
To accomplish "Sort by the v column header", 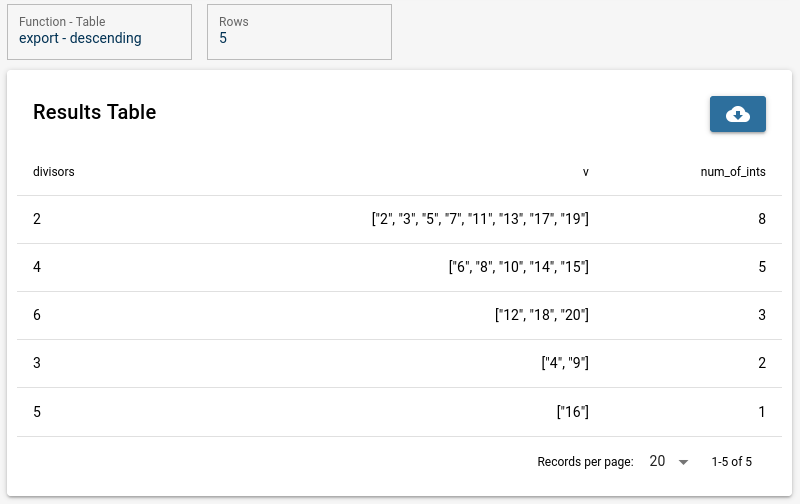I will click(x=586, y=172).
